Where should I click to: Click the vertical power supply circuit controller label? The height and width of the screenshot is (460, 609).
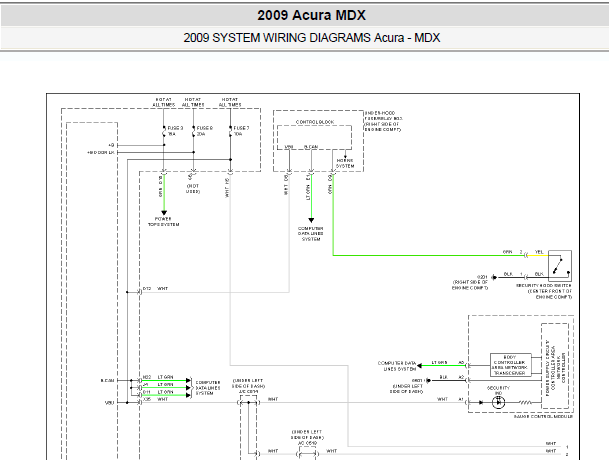click(x=555, y=366)
